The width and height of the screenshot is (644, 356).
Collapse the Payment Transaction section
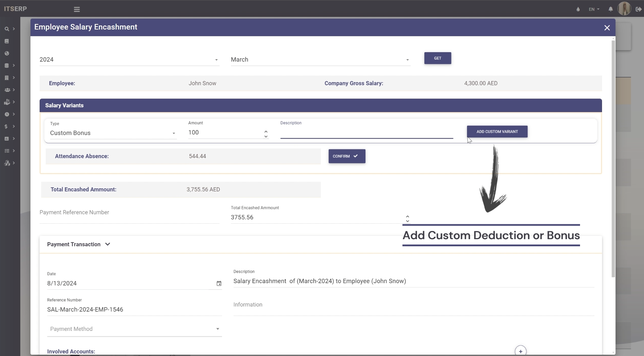[108, 244]
